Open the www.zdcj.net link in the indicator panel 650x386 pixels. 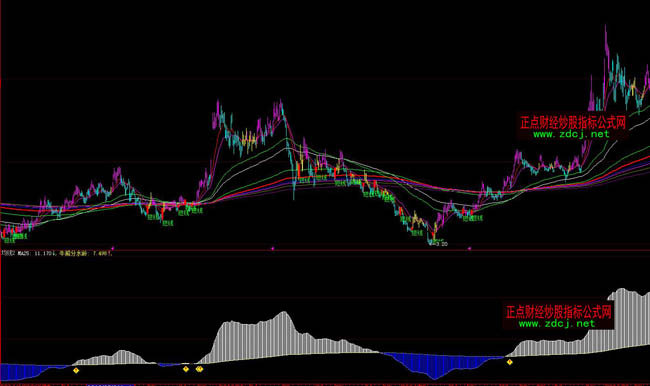tap(557, 324)
